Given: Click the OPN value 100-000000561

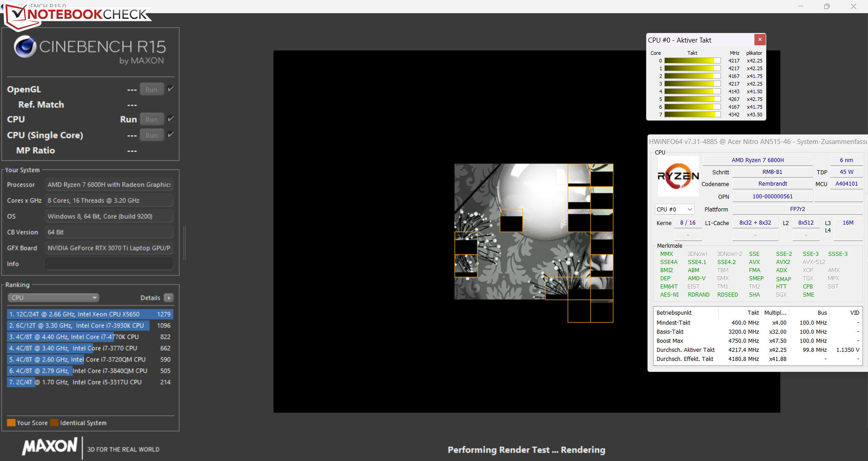Looking at the screenshot, I should 772,196.
